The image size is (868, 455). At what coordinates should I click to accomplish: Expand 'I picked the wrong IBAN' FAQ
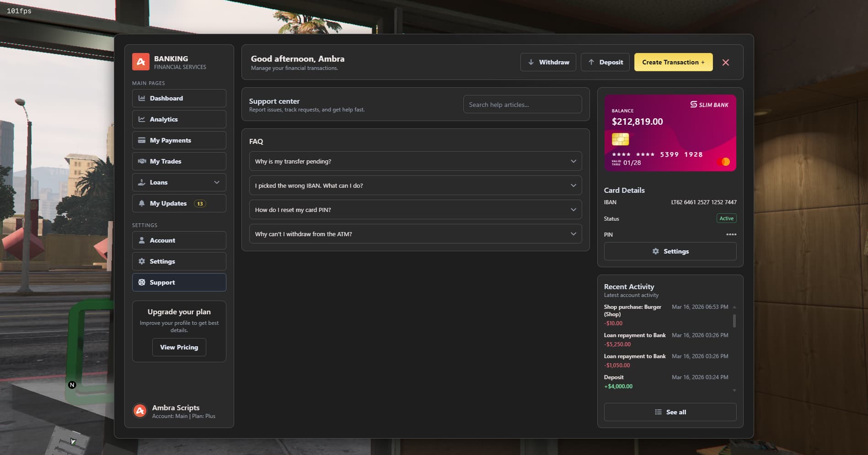point(415,185)
